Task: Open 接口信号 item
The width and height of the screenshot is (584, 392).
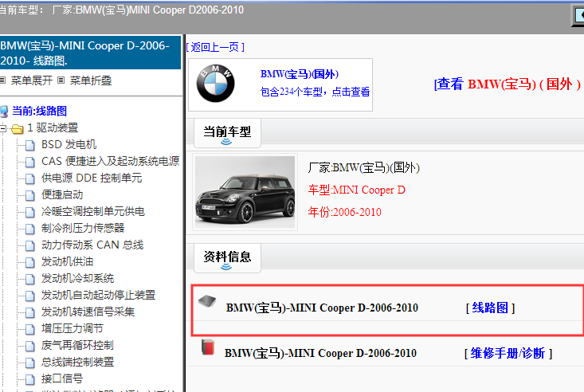Action: click(62, 378)
